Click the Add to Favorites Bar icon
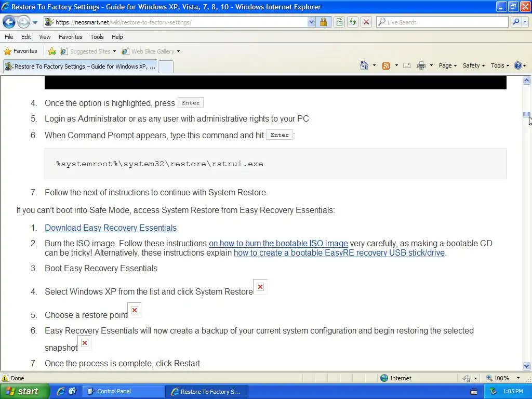The width and height of the screenshot is (532, 399). click(x=52, y=51)
